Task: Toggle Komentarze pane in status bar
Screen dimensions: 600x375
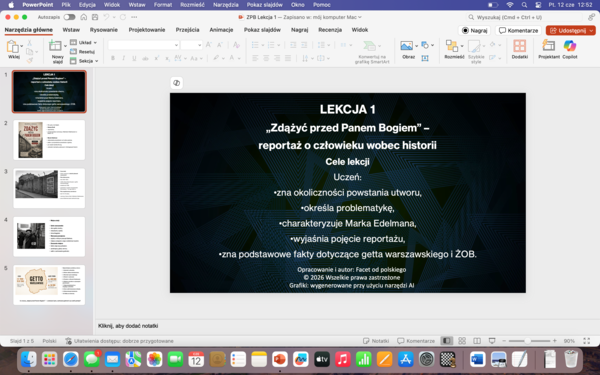Action: [x=416, y=341]
